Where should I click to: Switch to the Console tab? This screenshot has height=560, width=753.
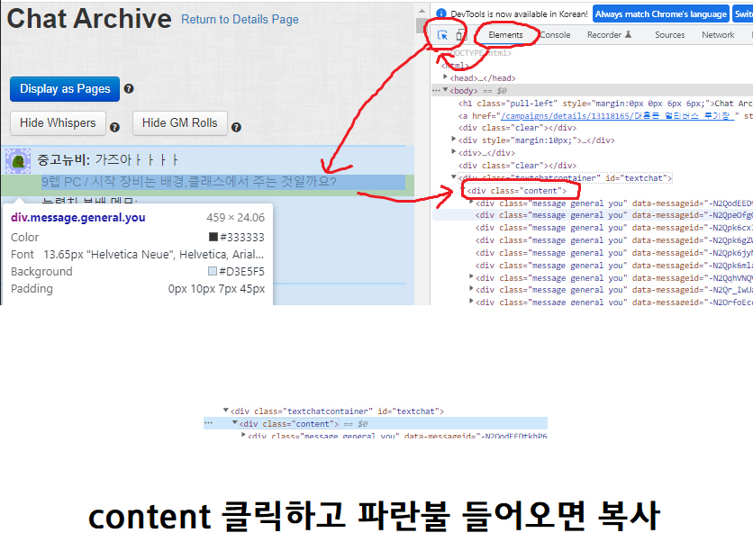point(555,34)
